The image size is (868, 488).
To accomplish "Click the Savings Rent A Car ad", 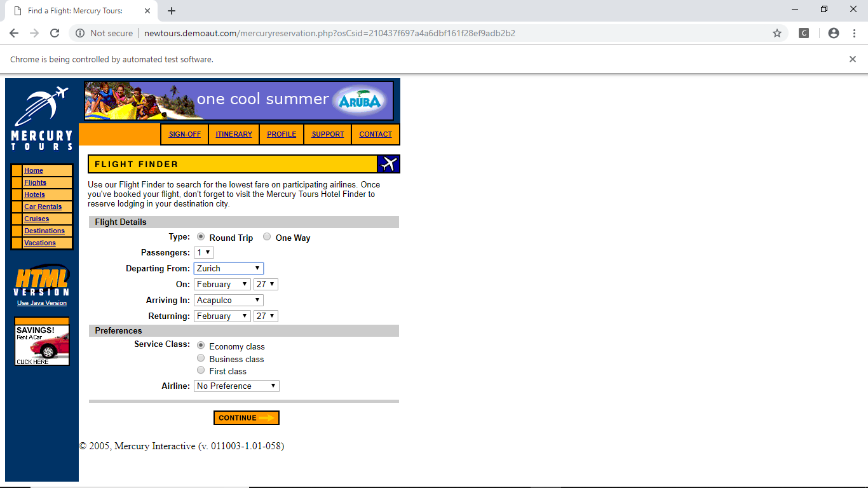I will (42, 341).
